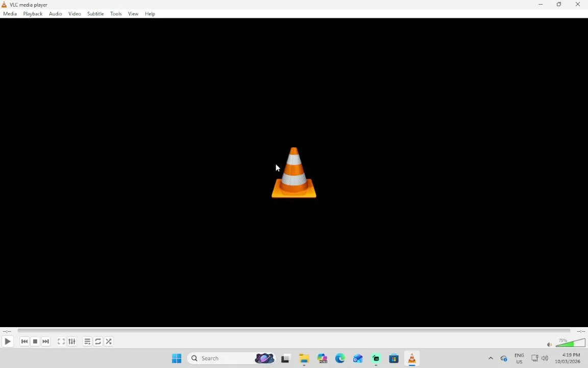Click the taskbar Search box
This screenshot has width=588, height=368.
[x=231, y=358]
